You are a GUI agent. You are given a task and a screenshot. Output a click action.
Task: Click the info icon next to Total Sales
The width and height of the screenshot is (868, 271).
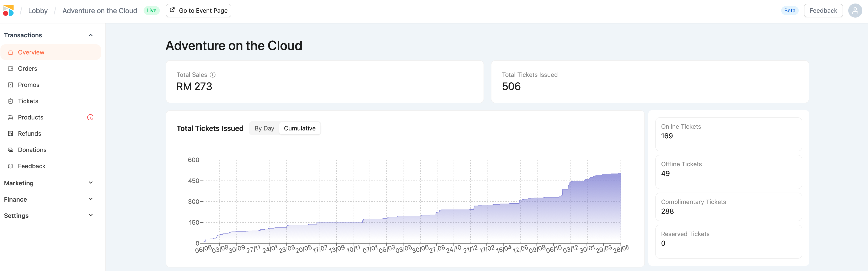pyautogui.click(x=213, y=75)
